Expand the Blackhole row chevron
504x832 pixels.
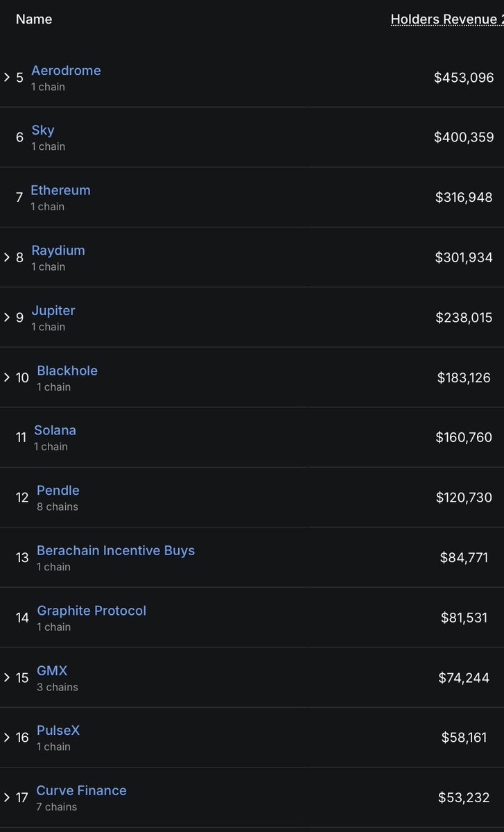[7, 377]
